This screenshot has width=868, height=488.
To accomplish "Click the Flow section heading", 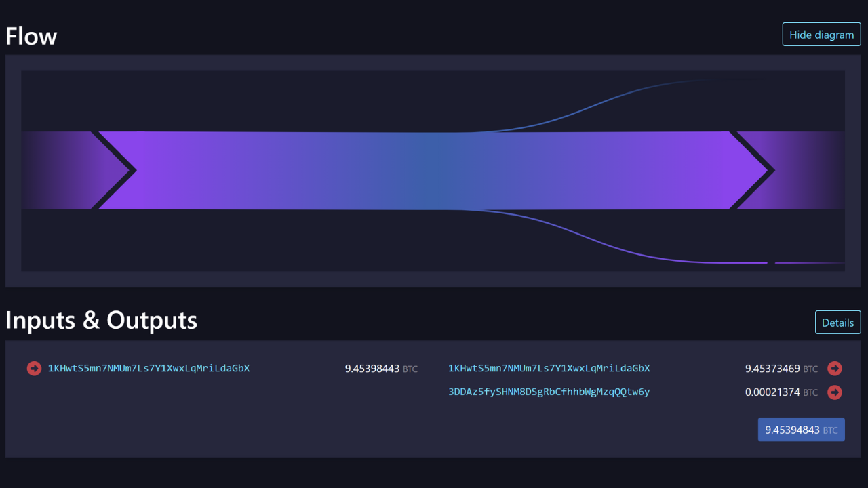I will click(x=31, y=36).
